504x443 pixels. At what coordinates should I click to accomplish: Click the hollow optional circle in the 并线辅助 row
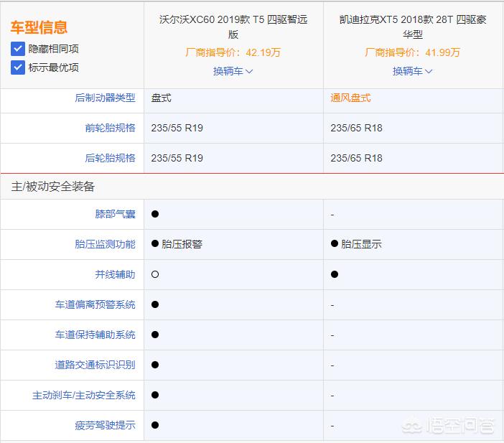pos(155,274)
